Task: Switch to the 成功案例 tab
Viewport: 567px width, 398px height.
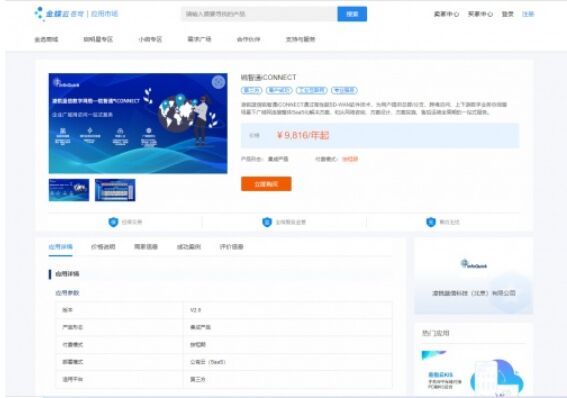Action: pyautogui.click(x=188, y=247)
